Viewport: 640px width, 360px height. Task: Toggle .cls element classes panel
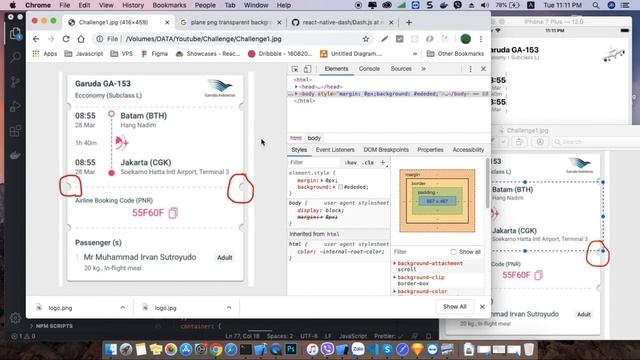(369, 162)
